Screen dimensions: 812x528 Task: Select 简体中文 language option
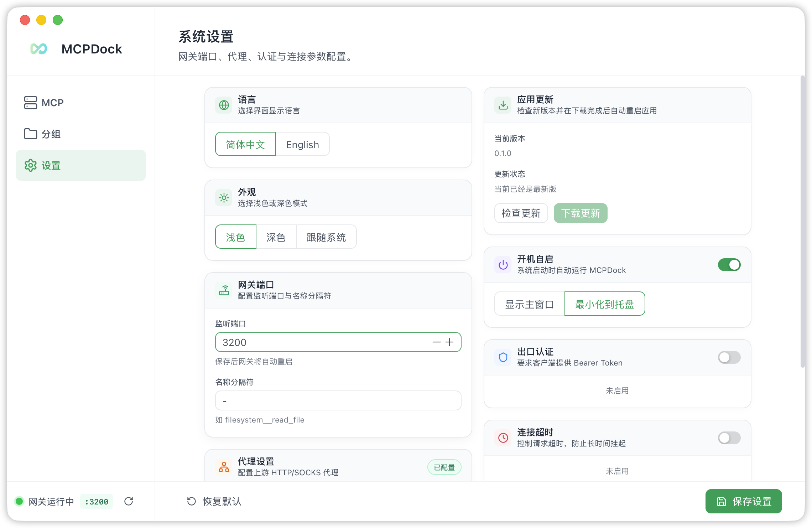click(245, 144)
